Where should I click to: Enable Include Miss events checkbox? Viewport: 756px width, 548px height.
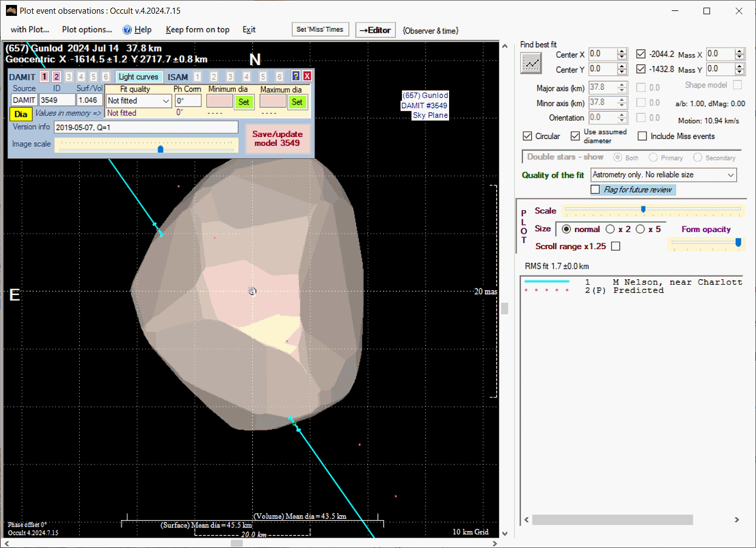642,136
